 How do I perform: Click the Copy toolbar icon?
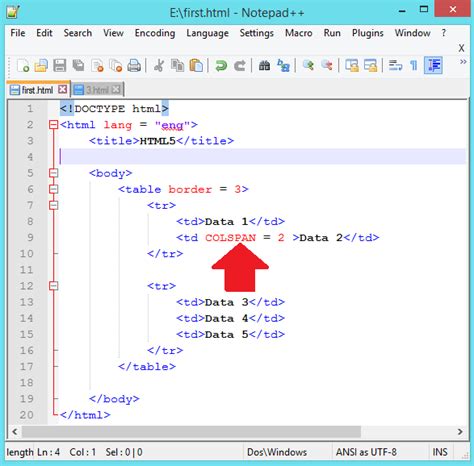pyautogui.click(x=177, y=65)
